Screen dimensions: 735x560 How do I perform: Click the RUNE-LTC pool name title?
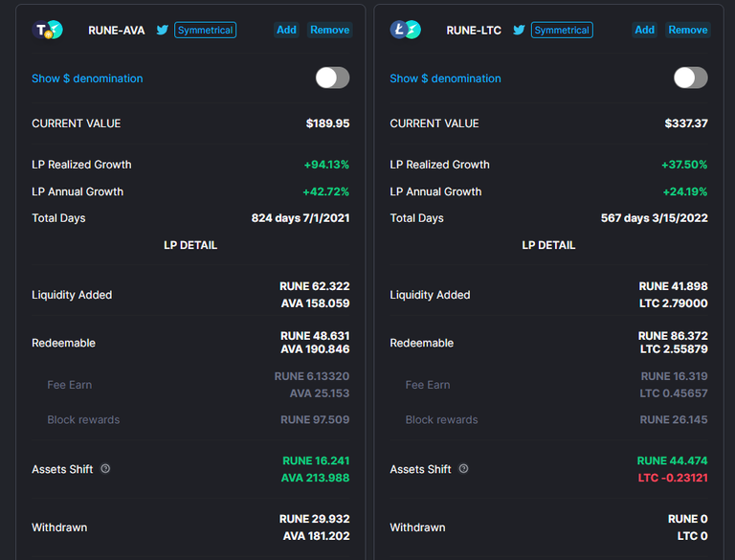[x=474, y=31]
